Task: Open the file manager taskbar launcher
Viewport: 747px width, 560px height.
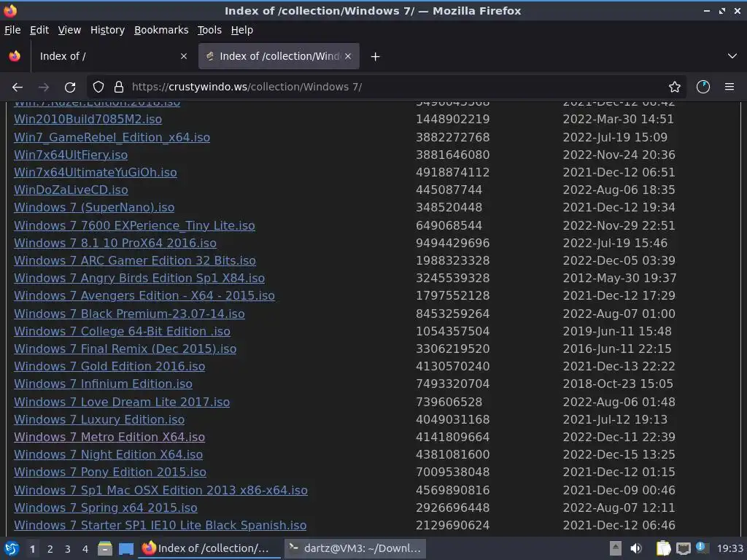Action: [105, 548]
